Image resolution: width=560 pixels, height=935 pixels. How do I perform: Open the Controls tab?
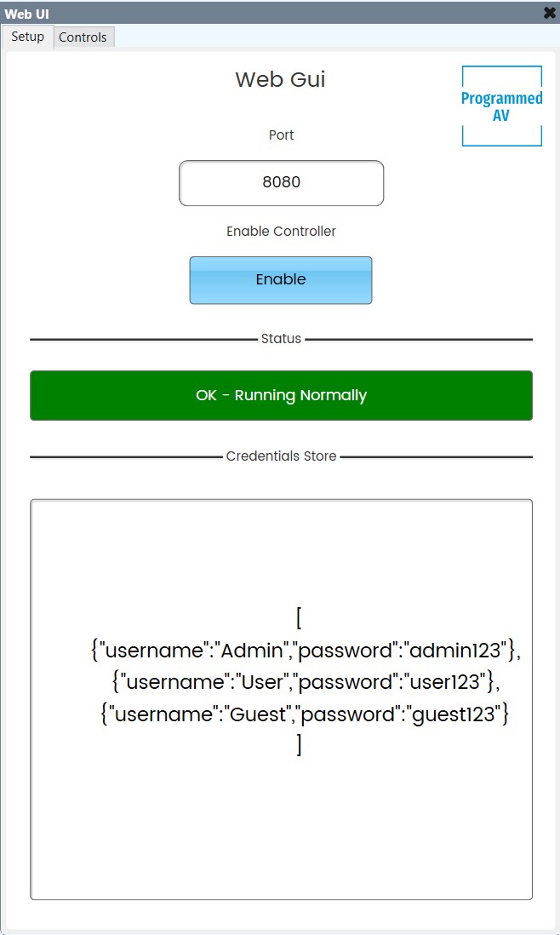click(83, 37)
